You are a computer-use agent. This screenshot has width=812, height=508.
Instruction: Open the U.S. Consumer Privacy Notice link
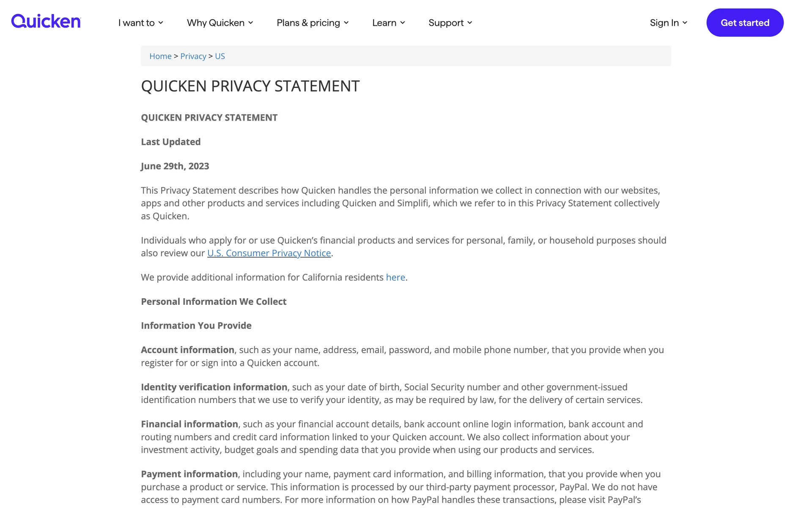point(269,253)
